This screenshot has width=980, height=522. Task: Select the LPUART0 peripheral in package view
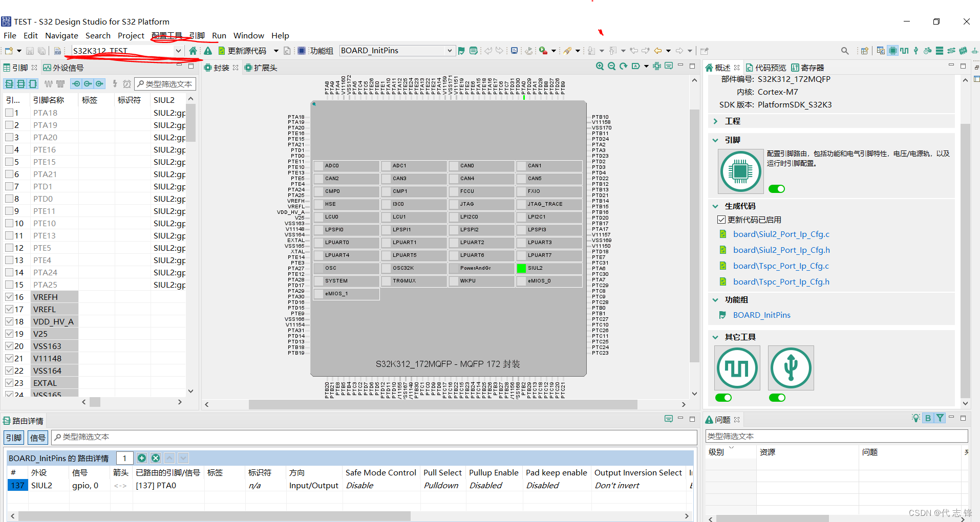(x=346, y=243)
